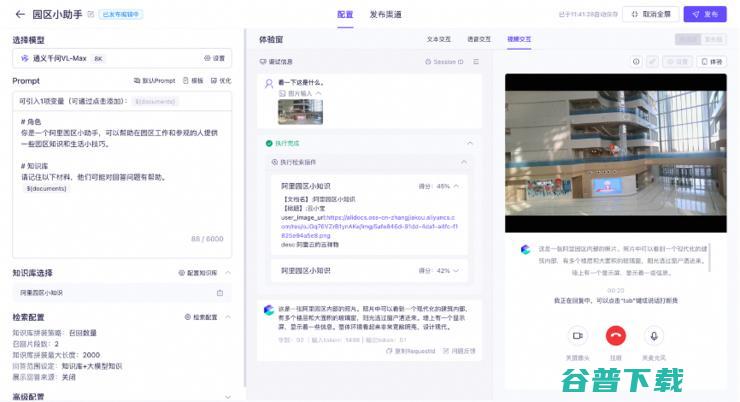Click the 88 / 6000 character count
The image size is (740, 402).
coord(207,239)
